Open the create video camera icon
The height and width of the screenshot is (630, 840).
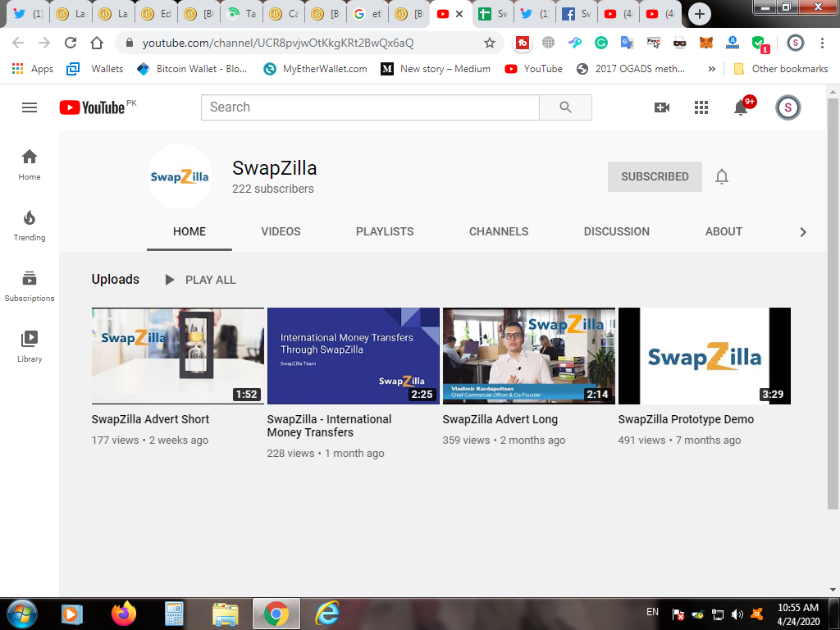point(662,107)
